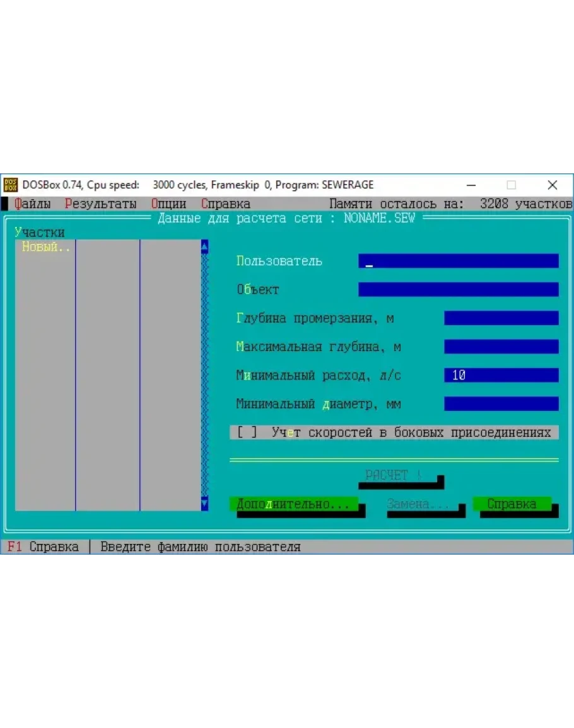The height and width of the screenshot is (728, 574).
Task: Click F1 Справка in status bar
Action: [43, 547]
